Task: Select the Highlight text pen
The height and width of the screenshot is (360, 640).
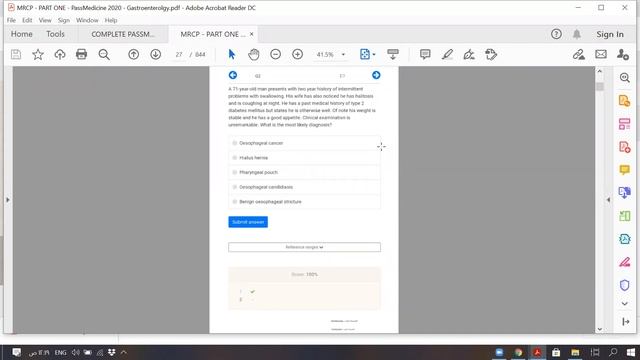Action: (447, 54)
